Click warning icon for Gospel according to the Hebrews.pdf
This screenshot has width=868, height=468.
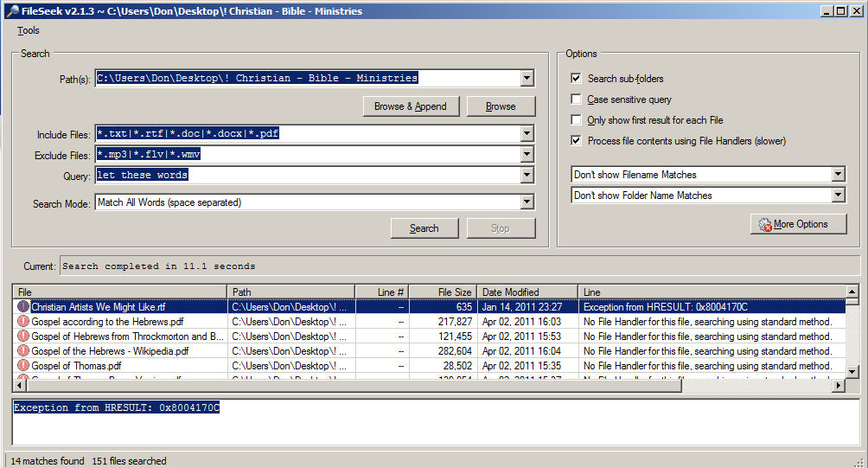point(23,322)
